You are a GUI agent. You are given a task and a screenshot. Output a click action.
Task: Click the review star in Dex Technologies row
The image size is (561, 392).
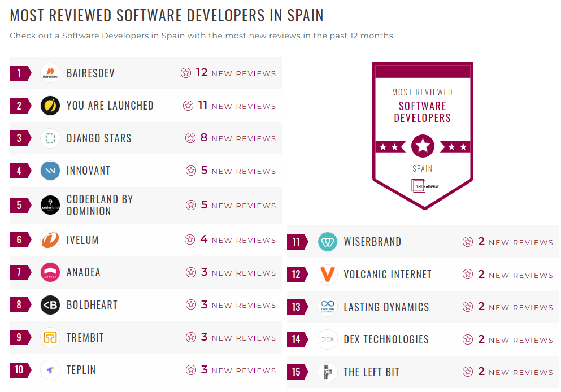(468, 339)
